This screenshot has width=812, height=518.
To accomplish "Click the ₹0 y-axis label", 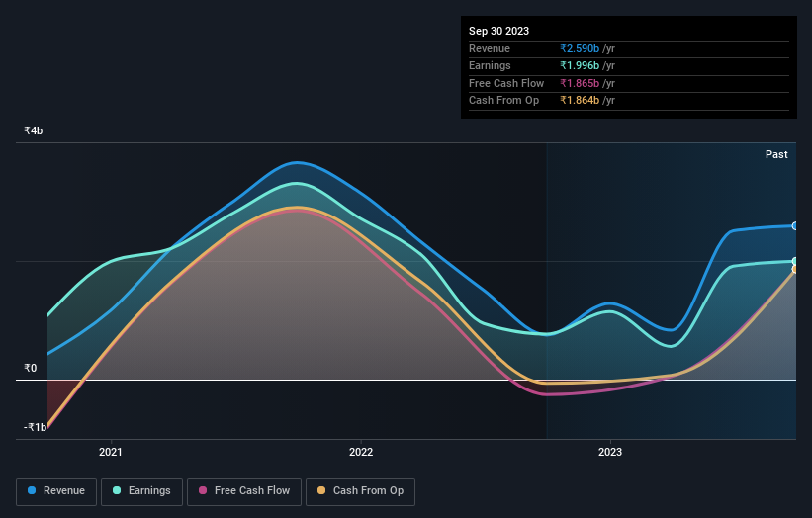I will click(30, 368).
